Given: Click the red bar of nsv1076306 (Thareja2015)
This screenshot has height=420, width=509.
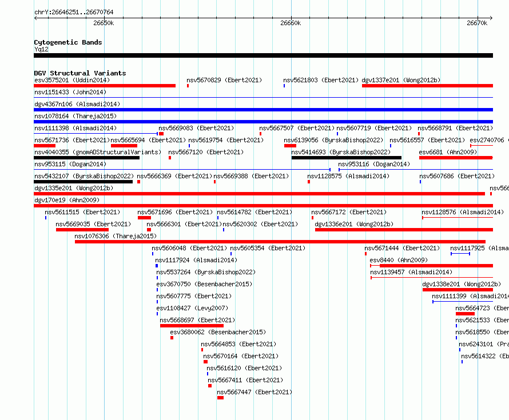Looking at the screenshot, I should [280, 242].
